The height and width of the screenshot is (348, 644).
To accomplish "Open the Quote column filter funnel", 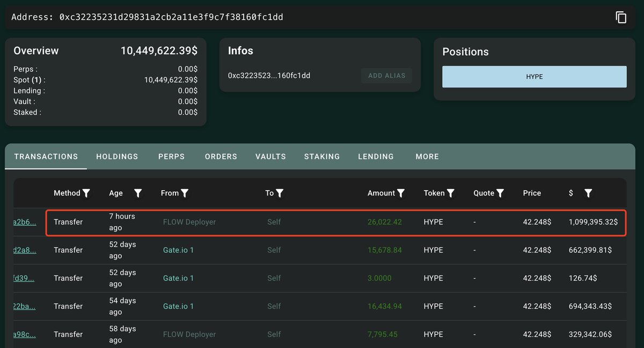I will coord(500,193).
